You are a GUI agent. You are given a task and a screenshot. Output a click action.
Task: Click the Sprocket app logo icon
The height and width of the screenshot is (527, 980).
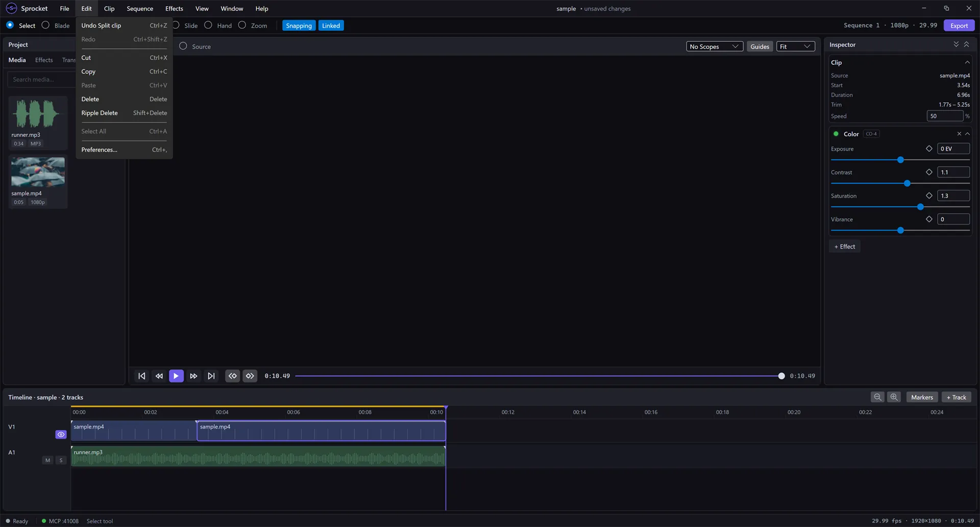point(11,8)
